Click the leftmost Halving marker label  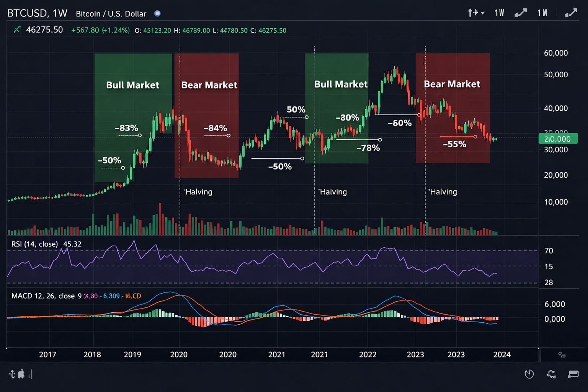coord(198,192)
